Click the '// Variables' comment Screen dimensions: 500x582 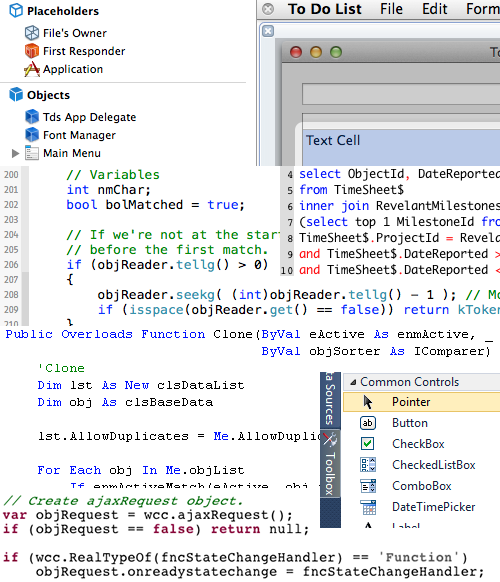coord(113,174)
